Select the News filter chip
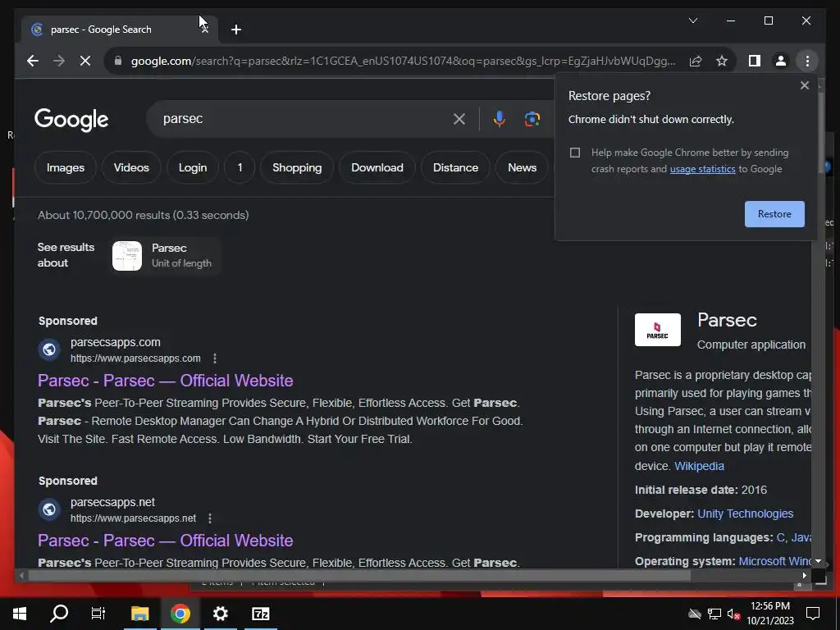The width and height of the screenshot is (840, 630). coord(522,167)
